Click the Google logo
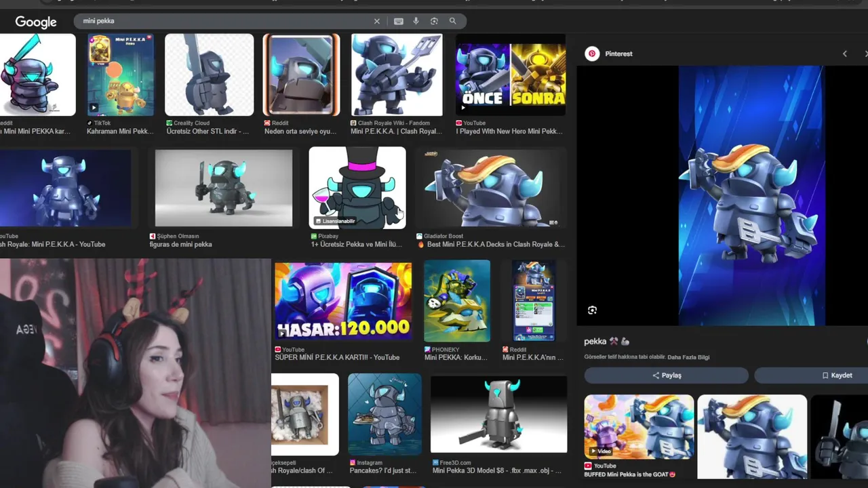 click(x=36, y=22)
